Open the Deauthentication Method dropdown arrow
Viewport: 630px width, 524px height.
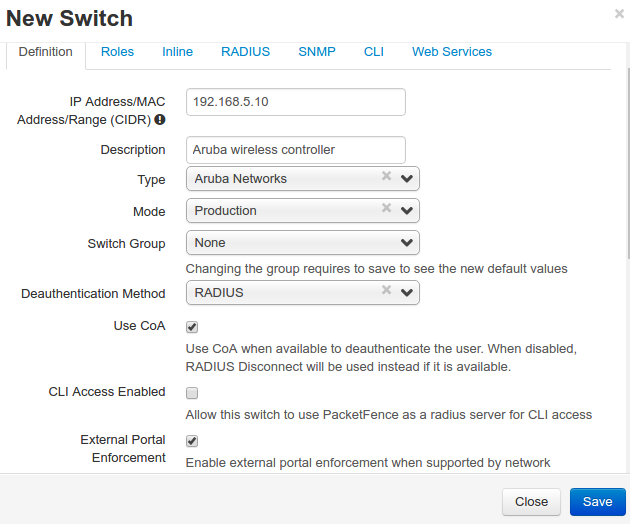coord(407,293)
